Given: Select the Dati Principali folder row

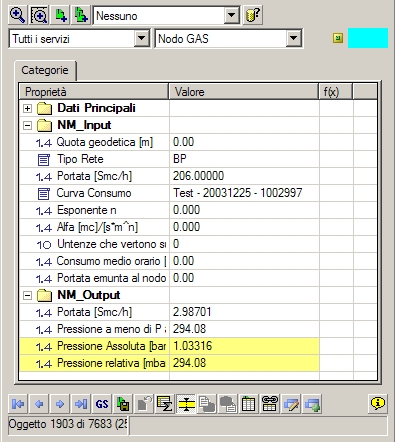Looking at the screenshot, I should 198,108.
